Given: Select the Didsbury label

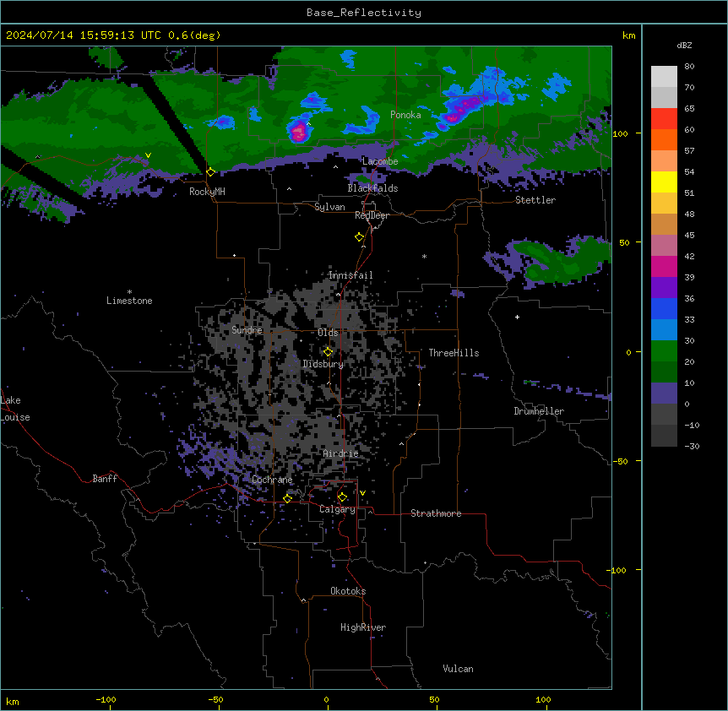Looking at the screenshot, I should pyautogui.click(x=323, y=364).
